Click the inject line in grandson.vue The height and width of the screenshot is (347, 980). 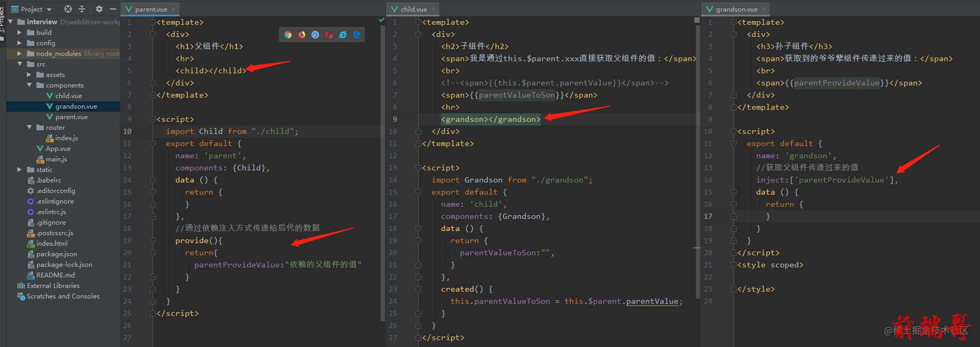pos(827,180)
